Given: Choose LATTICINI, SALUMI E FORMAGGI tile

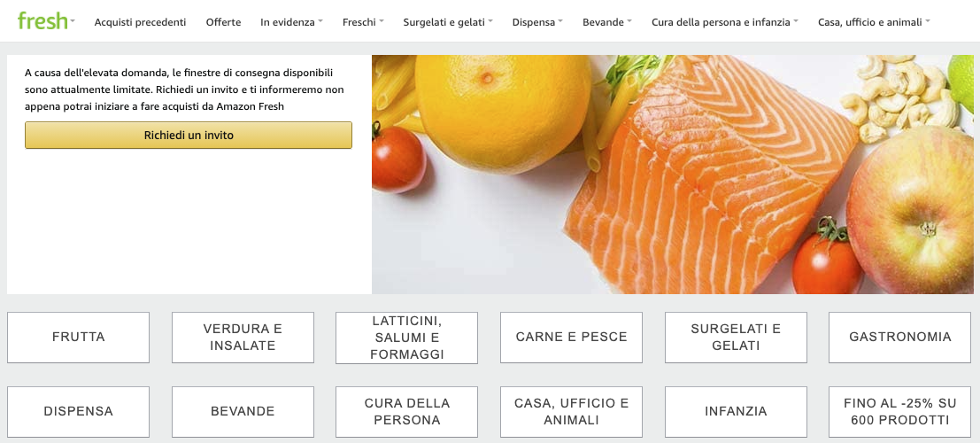Looking at the screenshot, I should coord(407,338).
